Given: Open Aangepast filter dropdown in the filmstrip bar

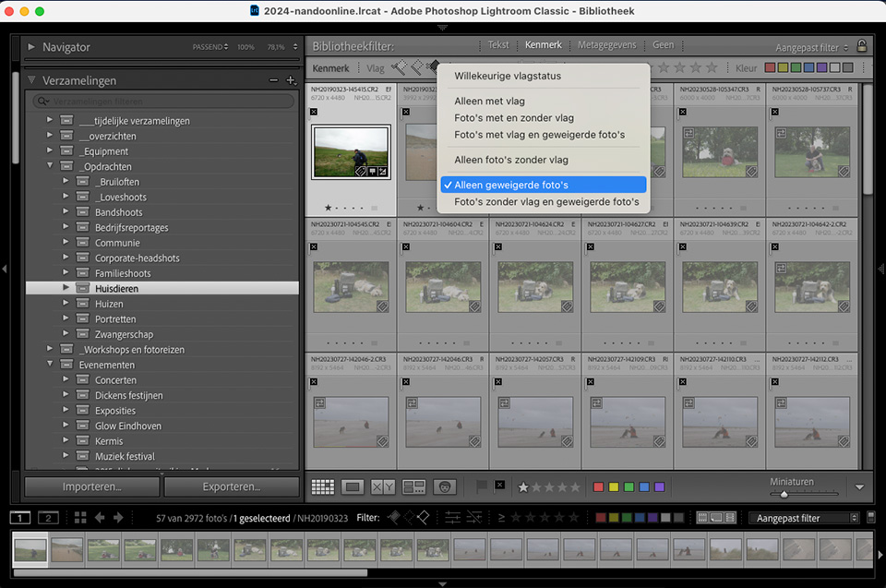Looking at the screenshot, I should [804, 518].
